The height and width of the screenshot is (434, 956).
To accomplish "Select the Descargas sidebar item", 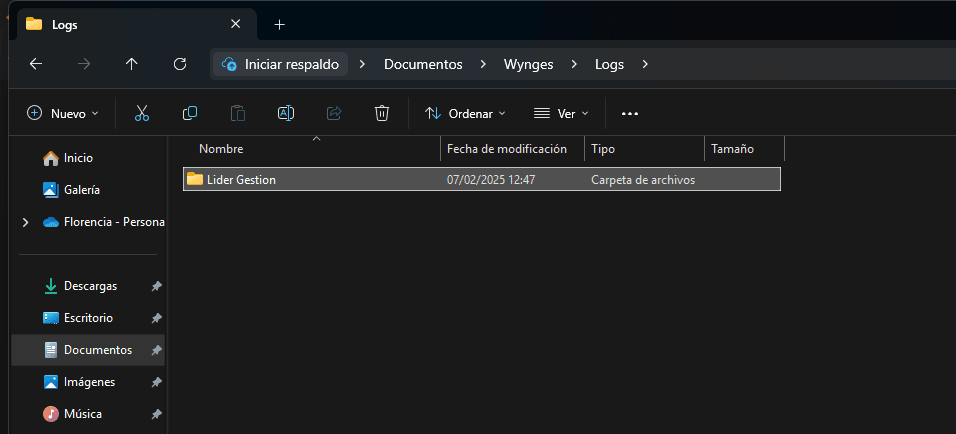I will pyautogui.click(x=90, y=286).
